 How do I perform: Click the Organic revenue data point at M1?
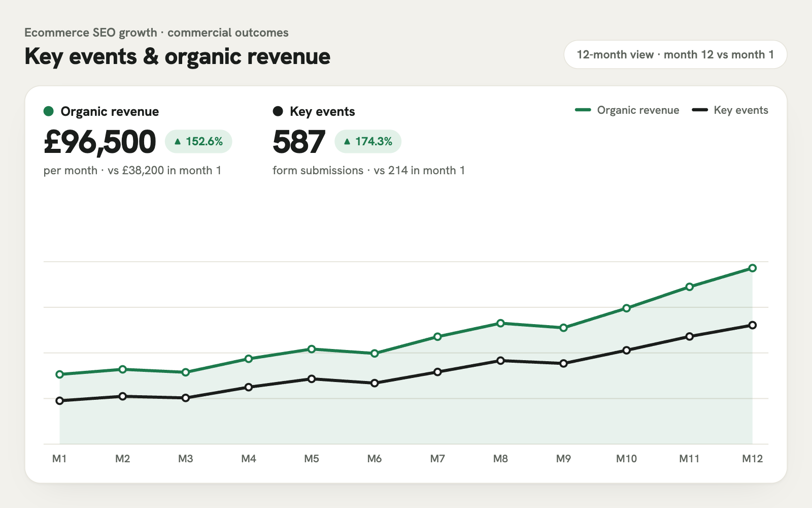60,374
